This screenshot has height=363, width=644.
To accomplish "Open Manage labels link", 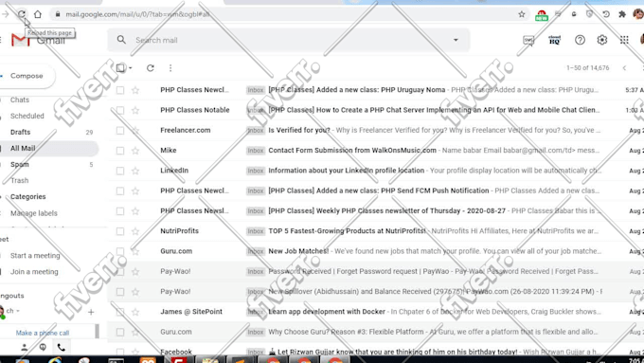I will click(x=34, y=213).
